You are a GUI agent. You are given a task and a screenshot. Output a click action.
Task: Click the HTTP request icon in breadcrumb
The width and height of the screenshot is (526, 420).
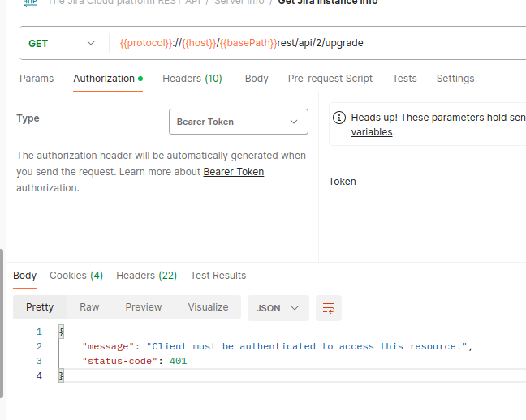pos(30,2)
